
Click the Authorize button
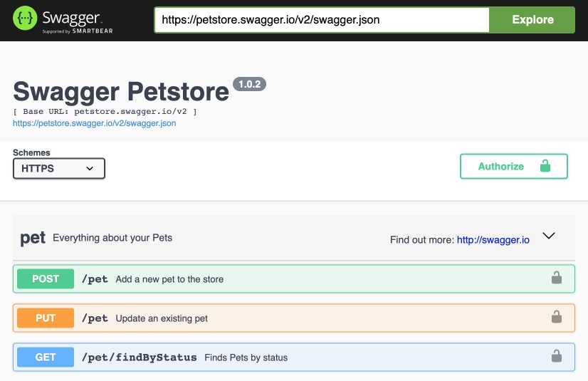pyautogui.click(x=514, y=166)
